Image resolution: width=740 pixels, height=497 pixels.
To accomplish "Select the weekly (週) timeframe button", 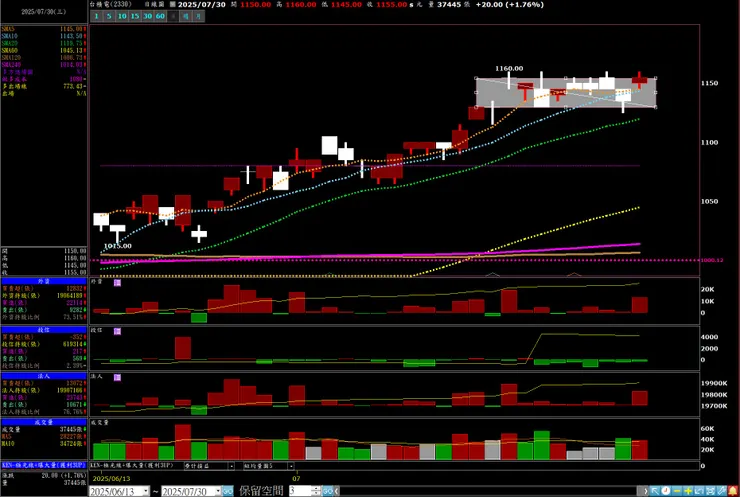I will (186, 16).
